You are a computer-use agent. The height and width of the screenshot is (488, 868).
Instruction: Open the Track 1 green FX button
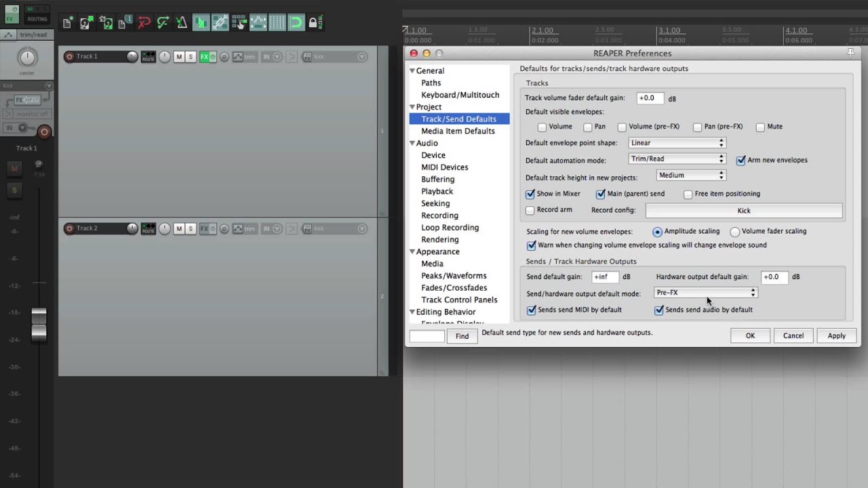click(x=204, y=57)
